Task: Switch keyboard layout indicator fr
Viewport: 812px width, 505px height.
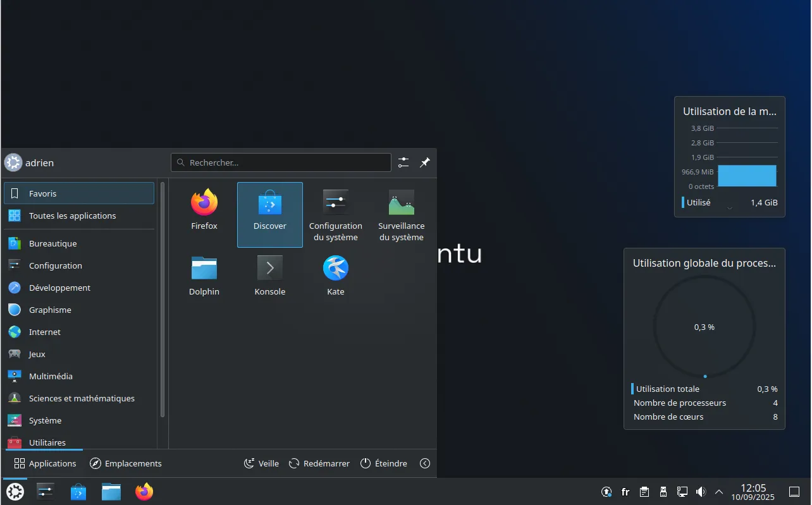Action: pos(625,492)
